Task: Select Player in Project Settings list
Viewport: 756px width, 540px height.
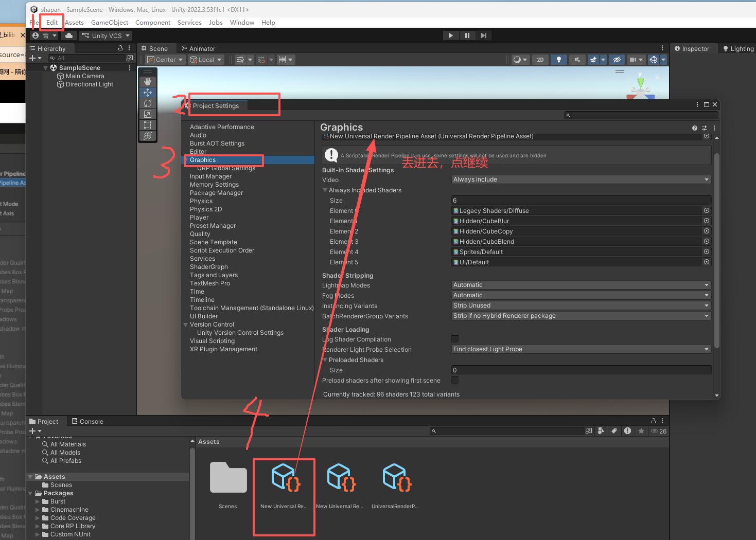Action: (x=199, y=218)
